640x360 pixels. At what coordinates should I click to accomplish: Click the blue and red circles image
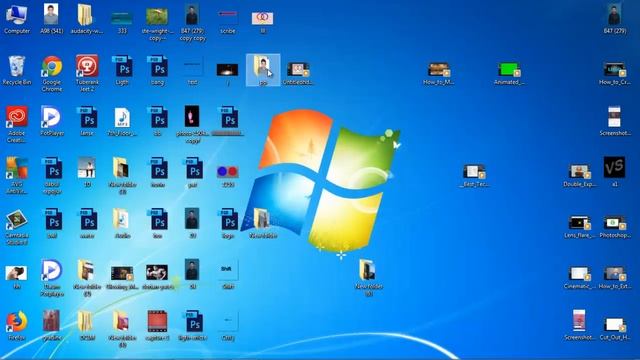point(227,176)
